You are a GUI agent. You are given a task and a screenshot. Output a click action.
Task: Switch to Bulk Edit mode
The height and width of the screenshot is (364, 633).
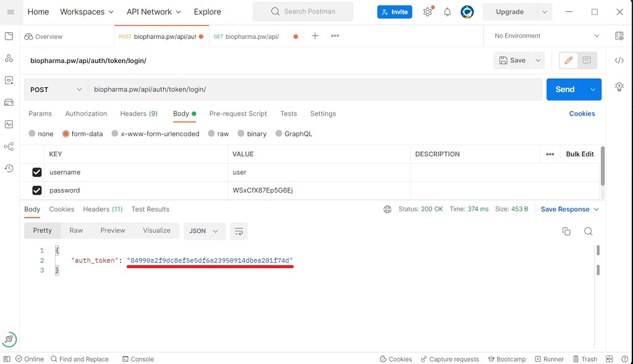[x=580, y=154]
